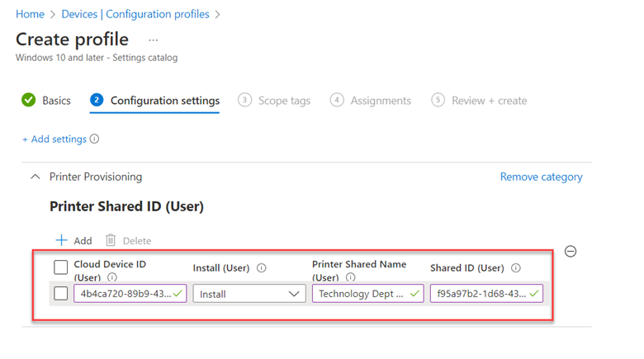
Task: Click the Printer Shared Name info icon
Action: click(350, 277)
